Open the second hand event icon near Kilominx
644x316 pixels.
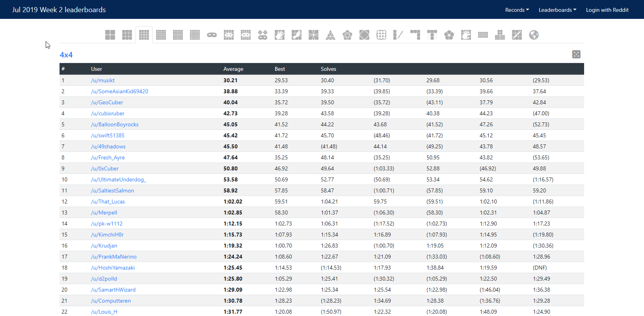tap(466, 35)
